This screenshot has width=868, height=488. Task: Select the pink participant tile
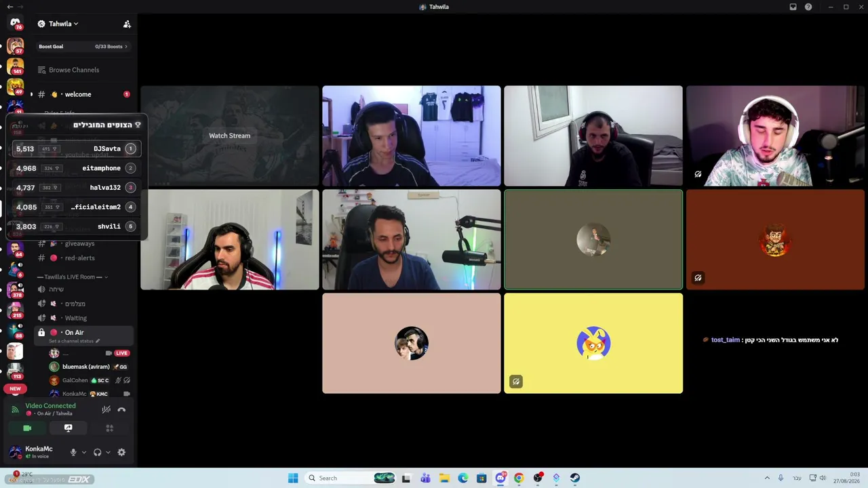(412, 344)
